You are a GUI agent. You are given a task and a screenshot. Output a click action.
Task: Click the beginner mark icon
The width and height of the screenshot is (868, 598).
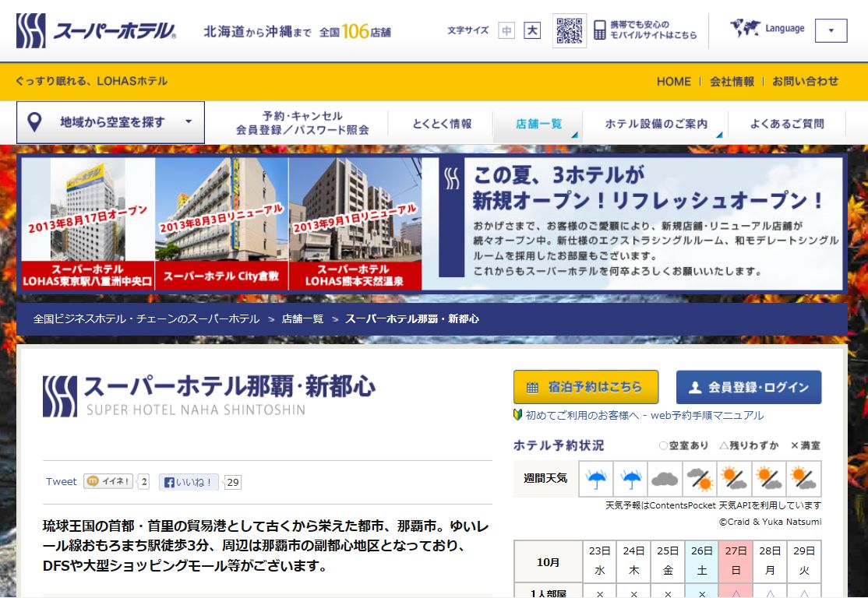pos(517,414)
